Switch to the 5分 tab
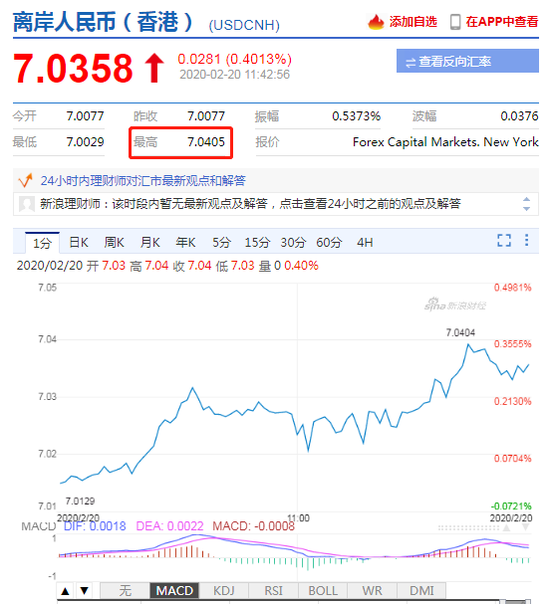The image size is (550, 604). pos(221,242)
